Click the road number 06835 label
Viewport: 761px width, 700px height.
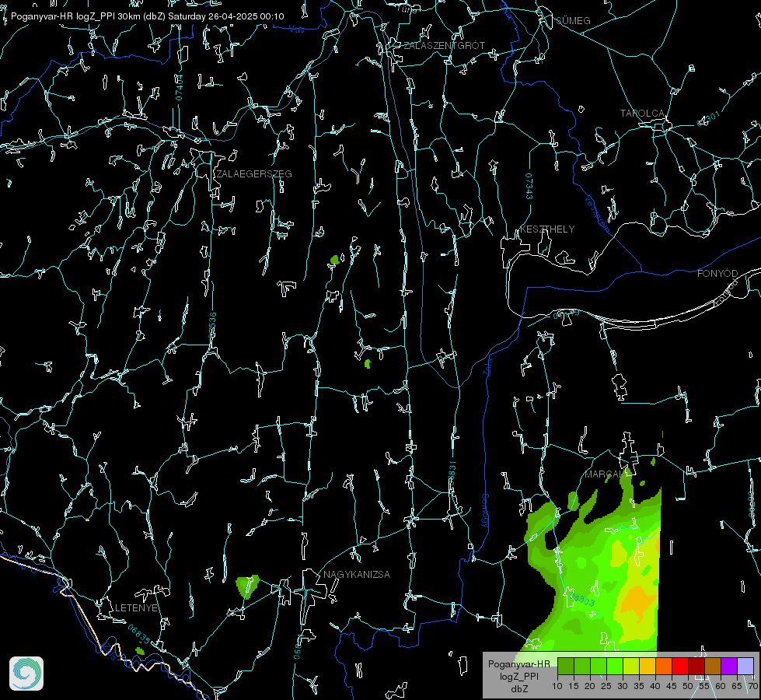[x=139, y=635]
